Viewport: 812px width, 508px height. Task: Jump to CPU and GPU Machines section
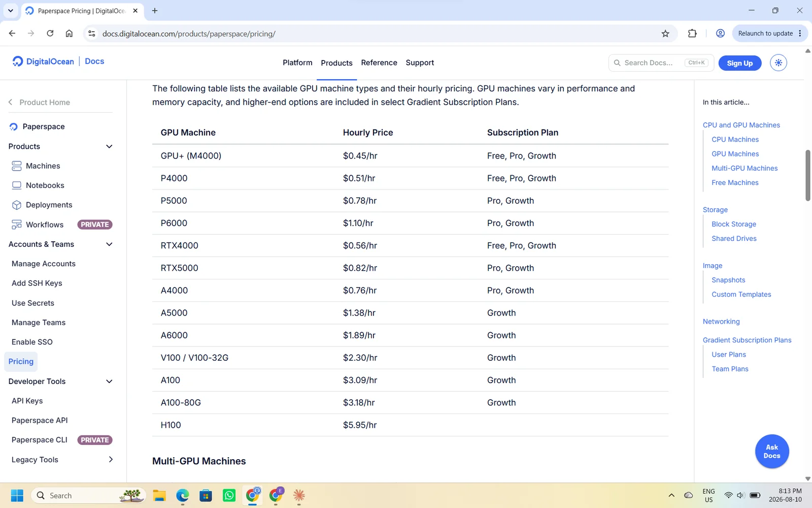coord(741,125)
